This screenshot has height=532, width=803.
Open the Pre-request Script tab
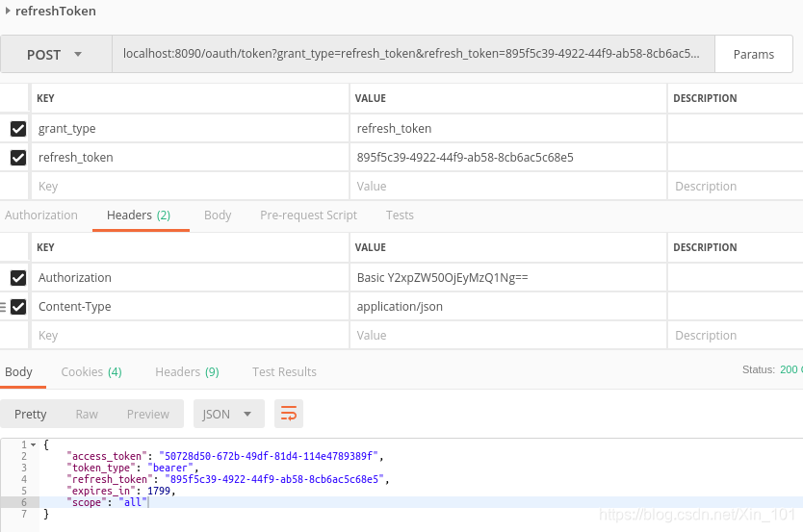[x=308, y=215]
